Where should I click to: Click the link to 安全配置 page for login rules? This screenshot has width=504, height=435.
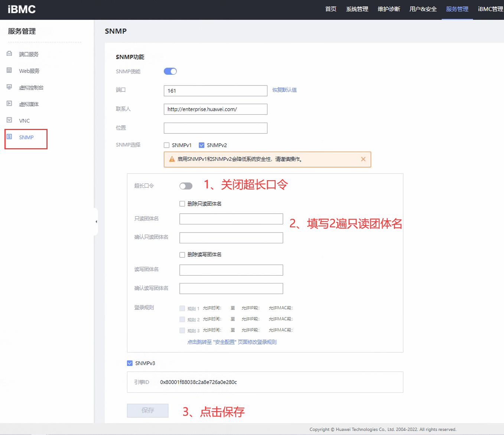[x=232, y=342]
